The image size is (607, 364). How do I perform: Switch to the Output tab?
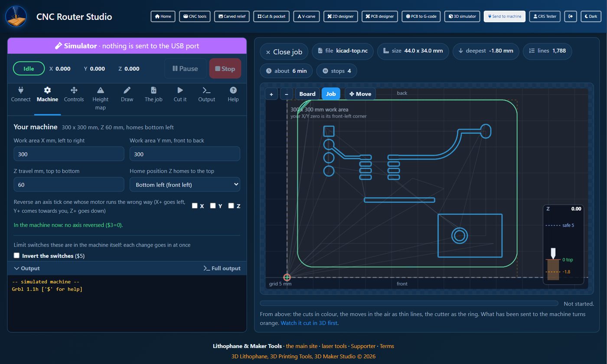coord(206,94)
